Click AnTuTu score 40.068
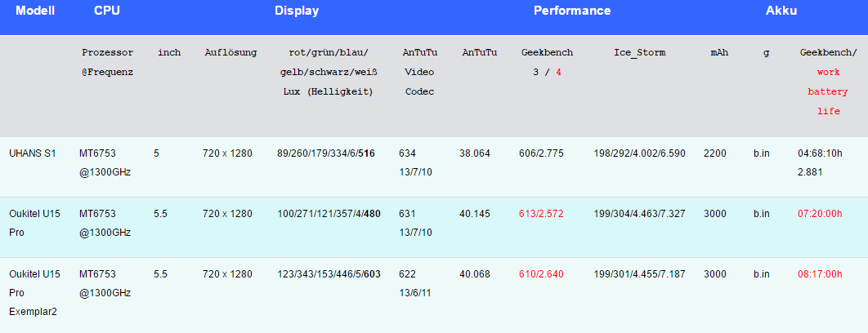 point(474,273)
